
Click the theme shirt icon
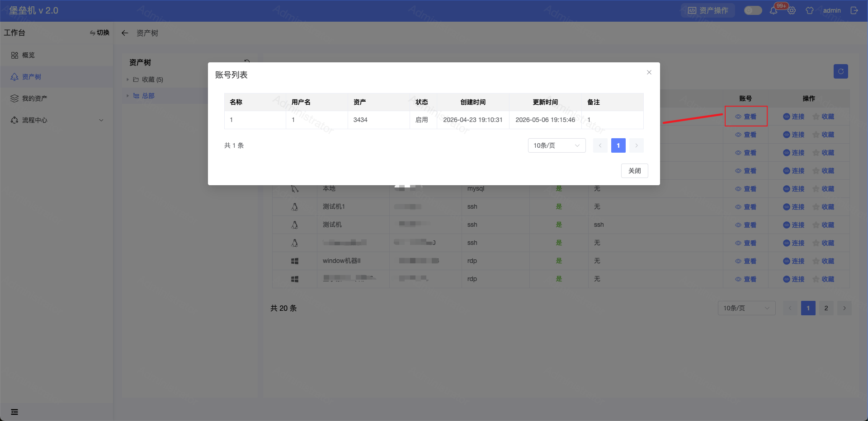(810, 10)
